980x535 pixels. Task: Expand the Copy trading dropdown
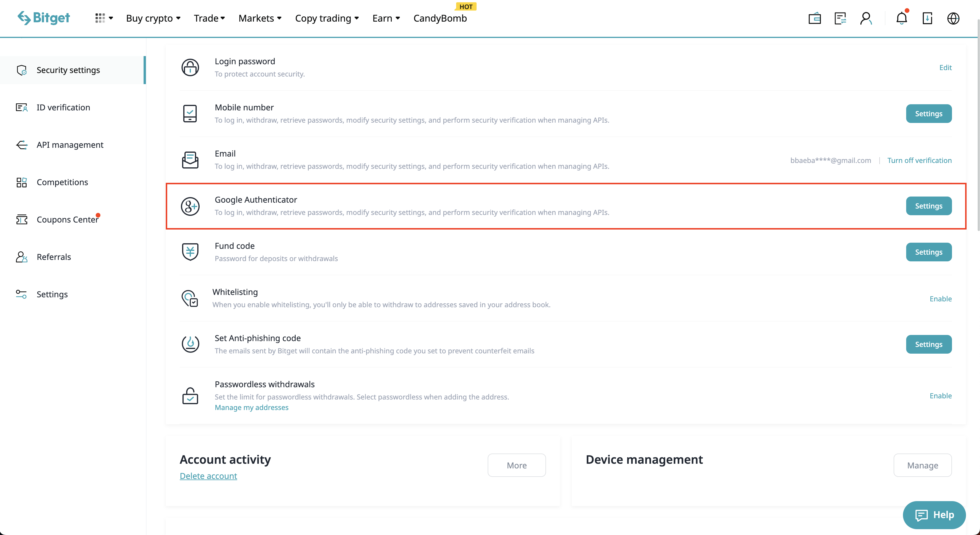(327, 18)
